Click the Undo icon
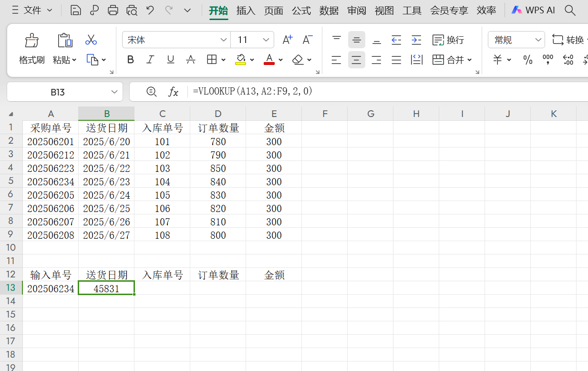This screenshot has height=371, width=588. pos(149,10)
